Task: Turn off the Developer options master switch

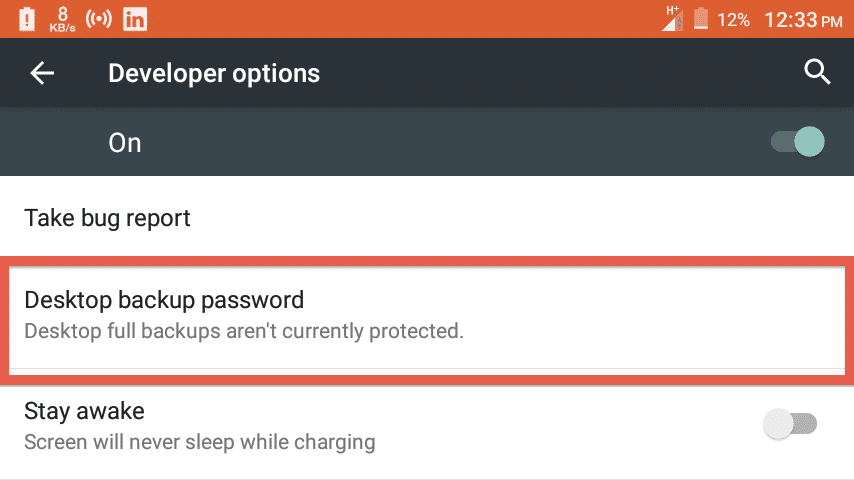Action: coord(798,142)
